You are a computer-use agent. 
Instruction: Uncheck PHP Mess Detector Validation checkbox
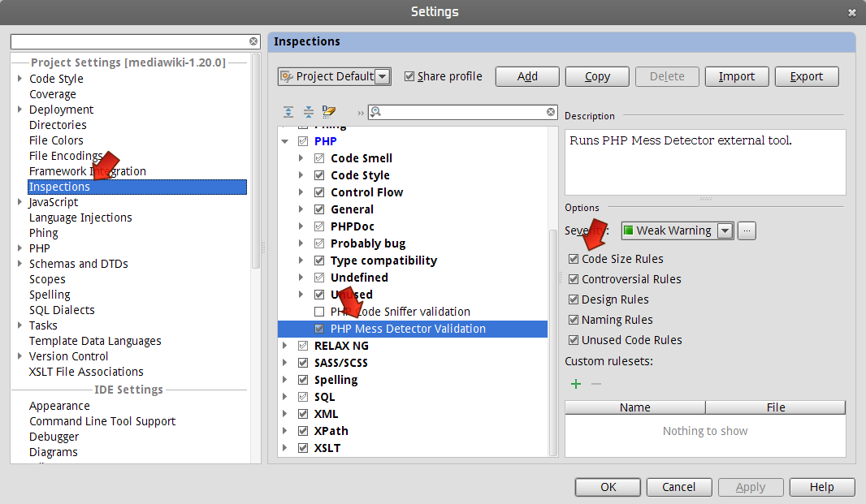pyautogui.click(x=319, y=329)
